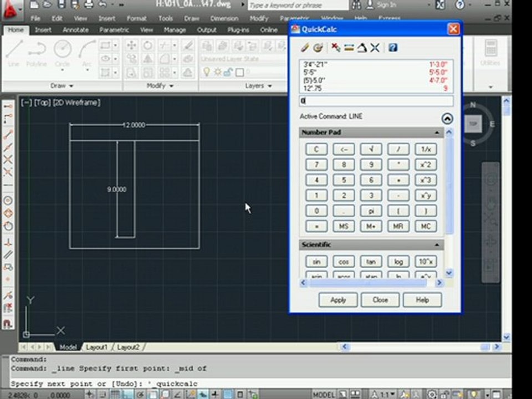Screen dimensions: 532x399
Task: Click the QuickCalc Clear History icon
Action: point(318,48)
